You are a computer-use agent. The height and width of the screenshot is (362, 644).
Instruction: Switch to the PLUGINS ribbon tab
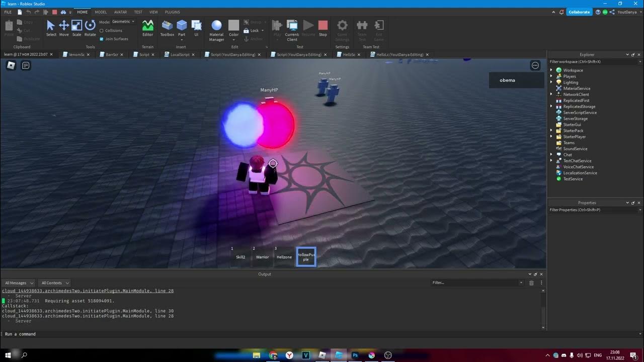pos(172,12)
